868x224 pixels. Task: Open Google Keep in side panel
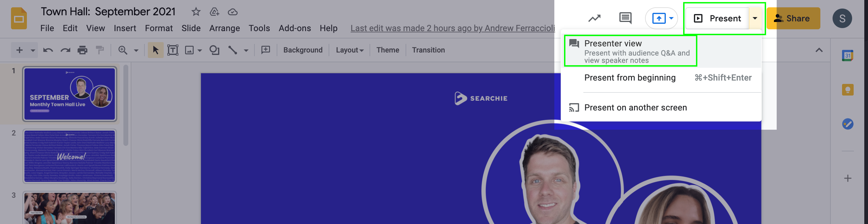tap(848, 90)
